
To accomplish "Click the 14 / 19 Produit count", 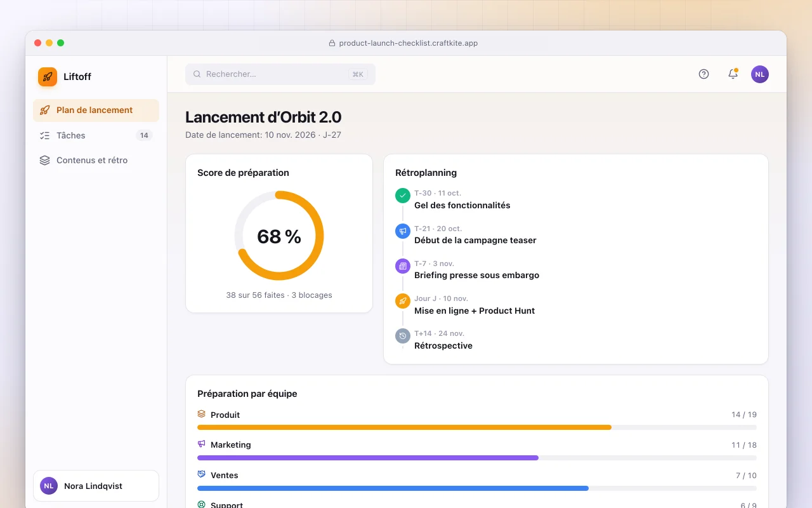I will (744, 415).
